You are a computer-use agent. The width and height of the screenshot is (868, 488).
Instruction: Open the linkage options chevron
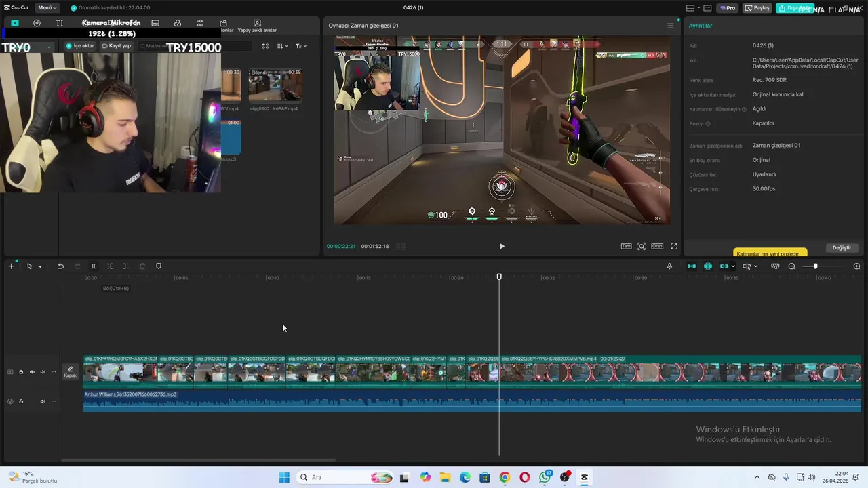(734, 266)
